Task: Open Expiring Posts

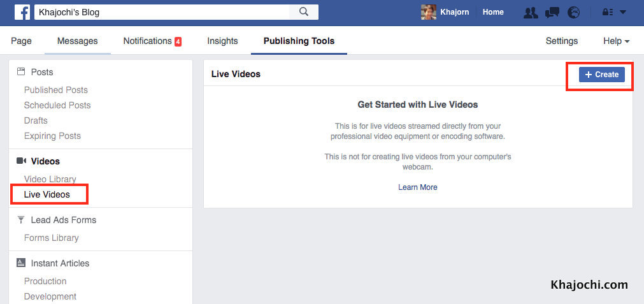Action: tap(52, 136)
